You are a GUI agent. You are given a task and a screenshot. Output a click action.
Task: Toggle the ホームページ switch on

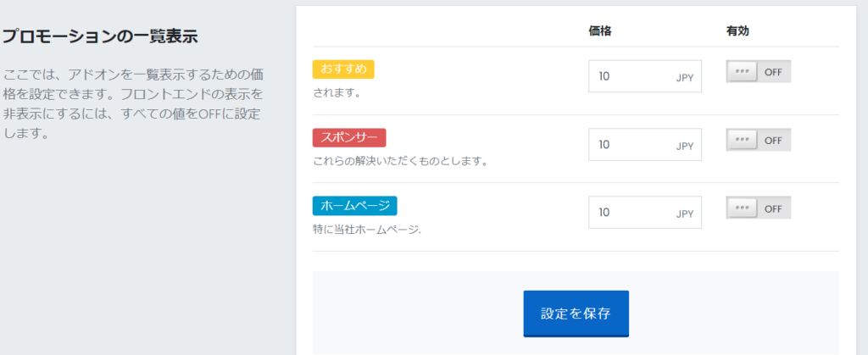point(759,208)
